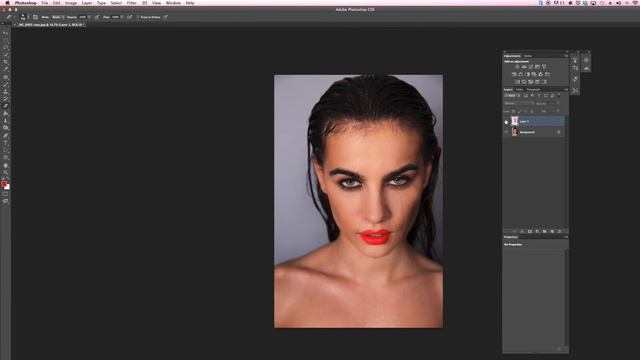Toggle pressure for size button
640x360 pixels.
point(166,17)
